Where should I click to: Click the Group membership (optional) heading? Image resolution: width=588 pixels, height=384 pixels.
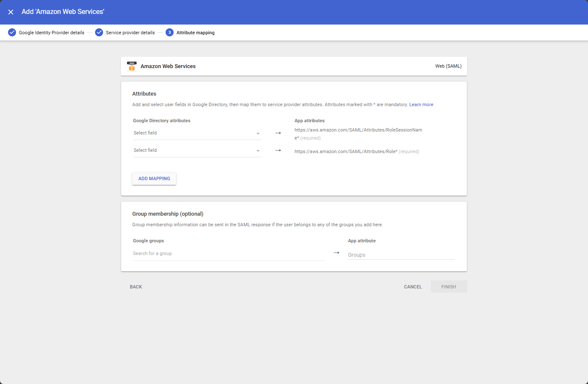pyautogui.click(x=168, y=214)
